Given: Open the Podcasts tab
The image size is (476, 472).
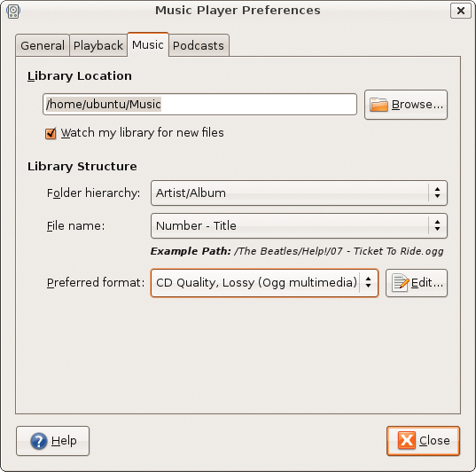Looking at the screenshot, I should (199, 45).
